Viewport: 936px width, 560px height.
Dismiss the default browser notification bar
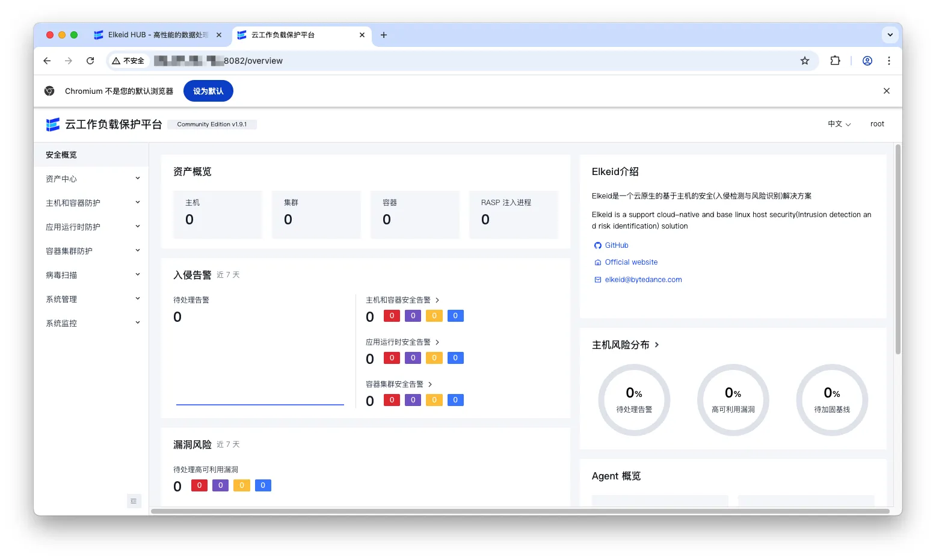click(x=886, y=91)
